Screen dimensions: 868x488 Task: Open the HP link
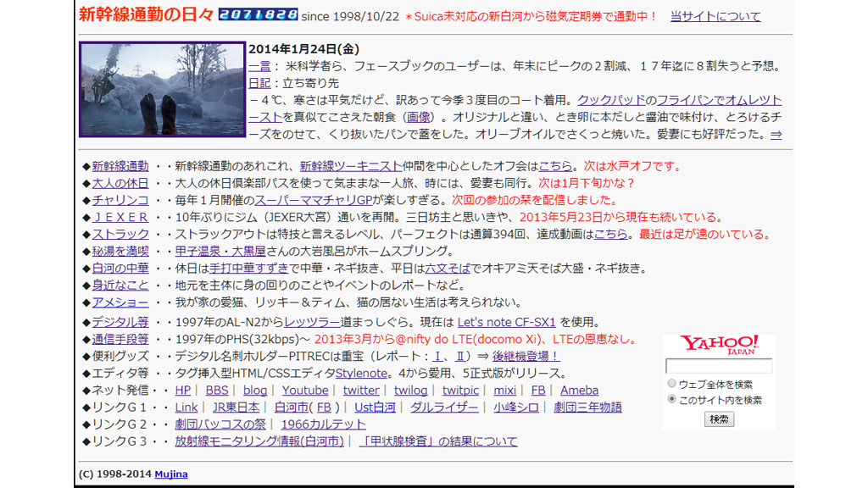coord(183,391)
